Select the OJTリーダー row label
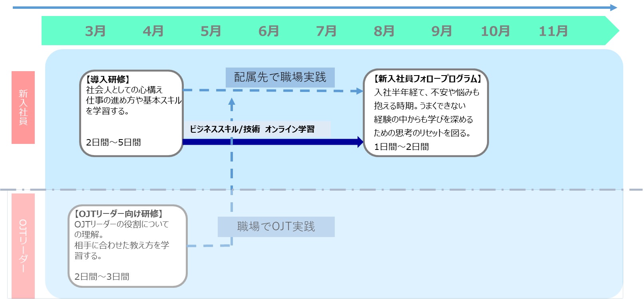The width and height of the screenshot is (644, 299). coord(23,246)
